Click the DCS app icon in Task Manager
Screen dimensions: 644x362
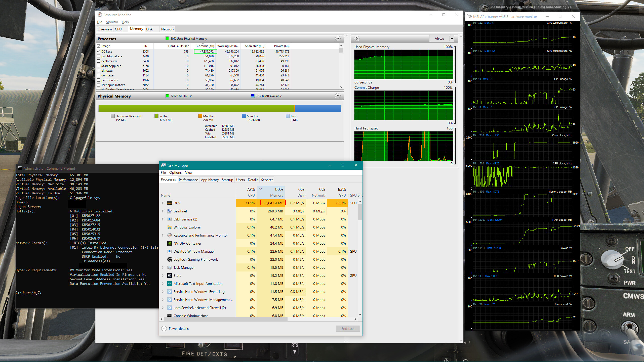169,203
